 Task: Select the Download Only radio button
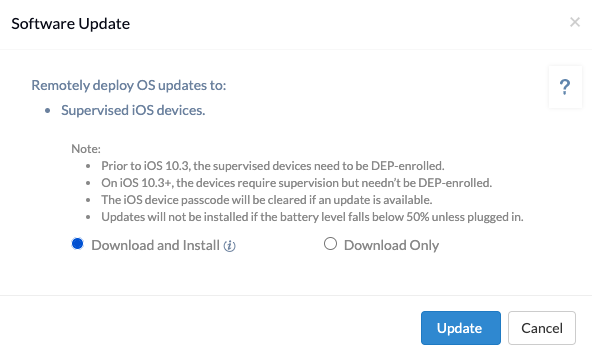[x=330, y=244]
